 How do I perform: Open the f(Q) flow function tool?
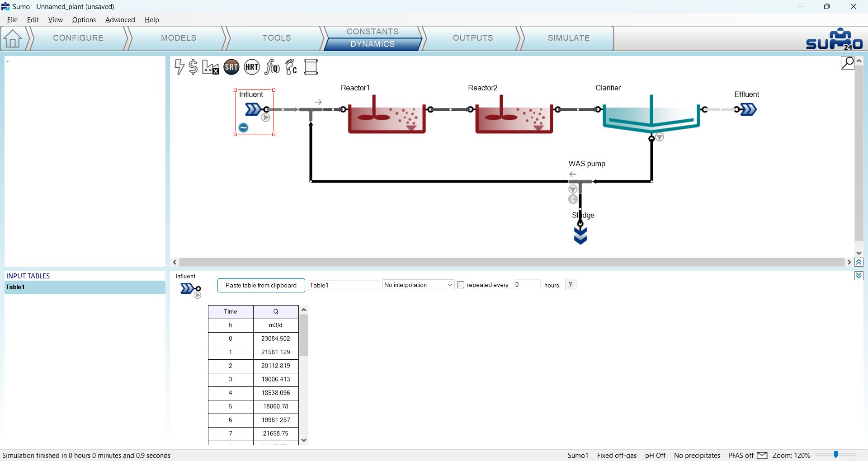[x=272, y=67]
